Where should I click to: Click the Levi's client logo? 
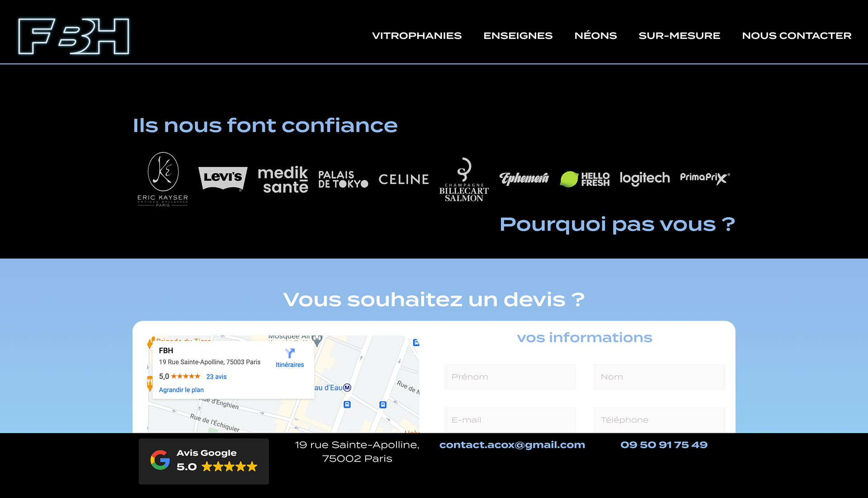[223, 178]
